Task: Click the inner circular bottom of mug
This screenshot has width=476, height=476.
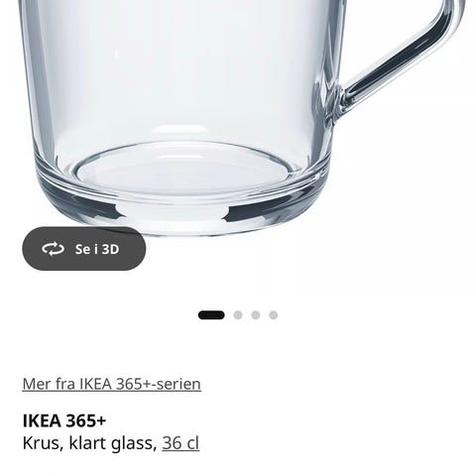Action: tap(184, 168)
